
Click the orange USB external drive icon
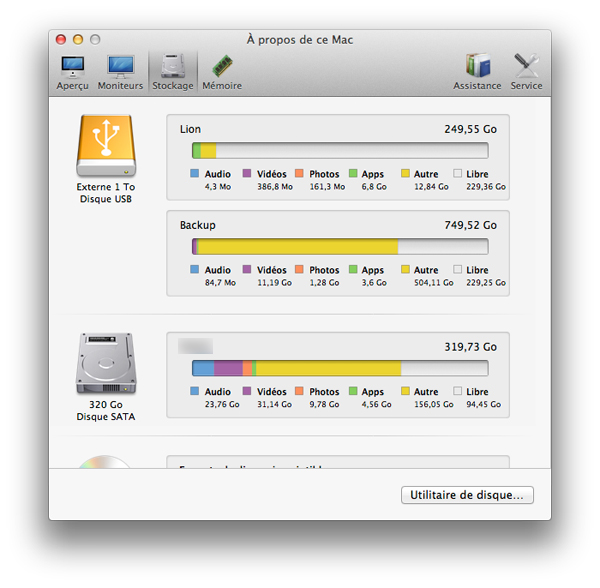click(x=106, y=145)
